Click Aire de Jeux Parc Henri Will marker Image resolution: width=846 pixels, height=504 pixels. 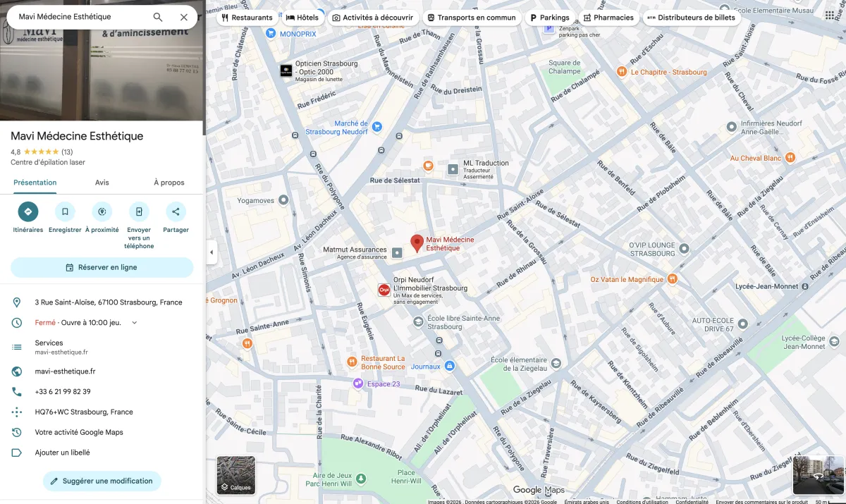click(362, 479)
